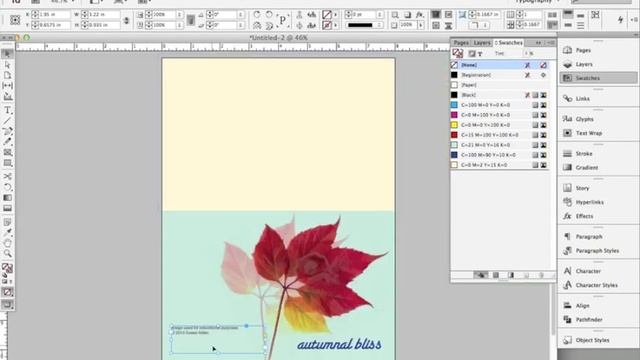Click the Apply None button in toolbox

point(7,292)
